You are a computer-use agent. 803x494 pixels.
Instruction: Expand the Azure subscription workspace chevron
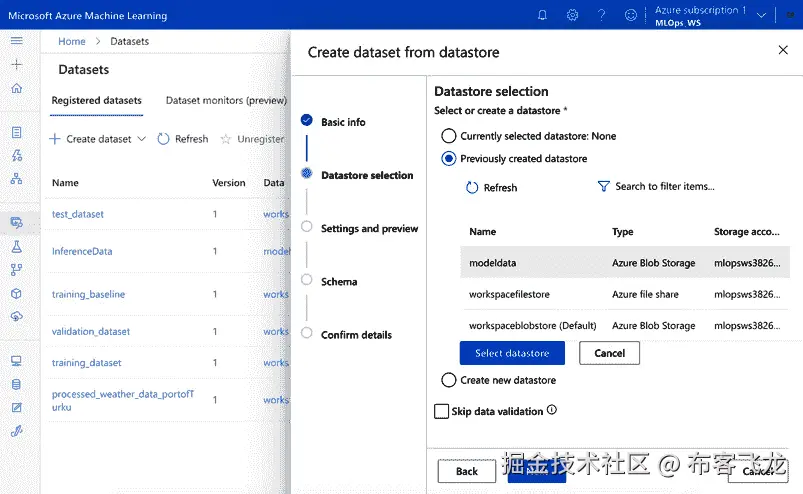click(x=762, y=15)
